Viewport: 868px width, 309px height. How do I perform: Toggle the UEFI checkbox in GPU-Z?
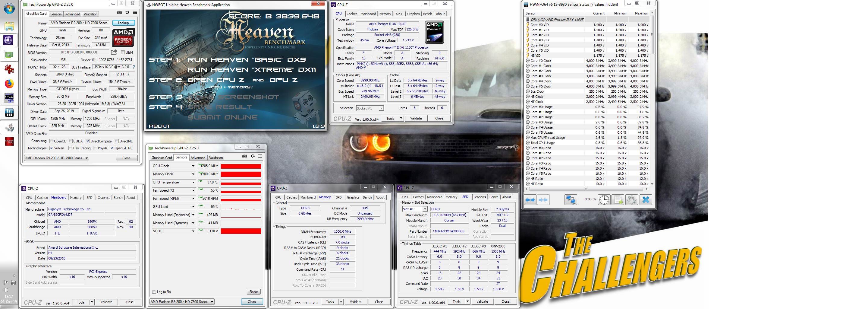pos(123,52)
